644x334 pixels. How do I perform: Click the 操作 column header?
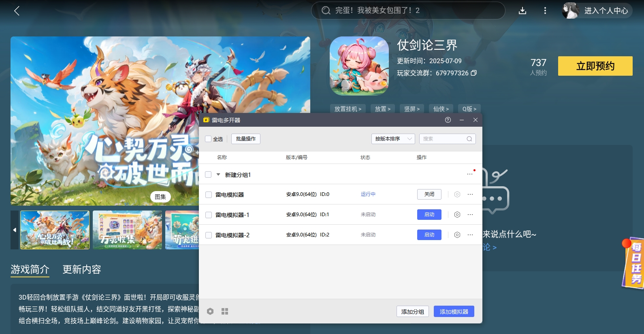[x=422, y=157]
